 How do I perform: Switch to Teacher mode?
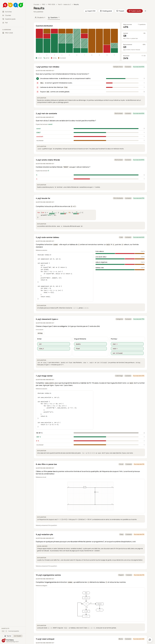pyautogui.click(x=8, y=636)
